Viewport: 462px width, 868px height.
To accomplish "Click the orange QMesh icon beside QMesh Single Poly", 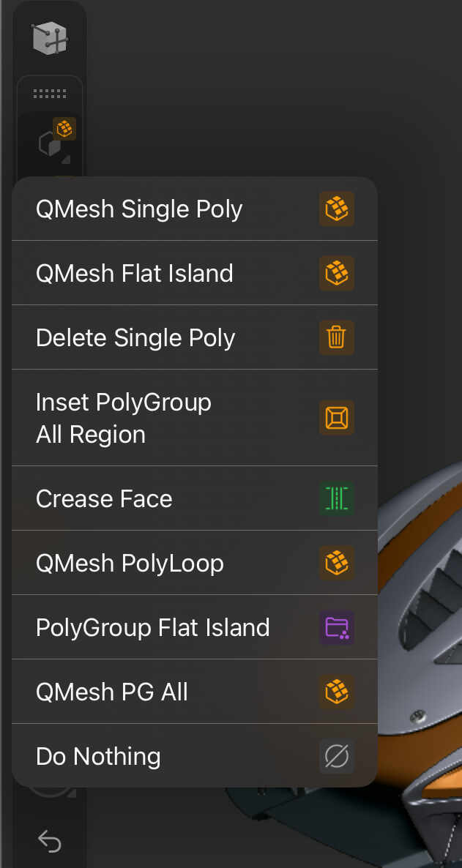I will (x=336, y=209).
